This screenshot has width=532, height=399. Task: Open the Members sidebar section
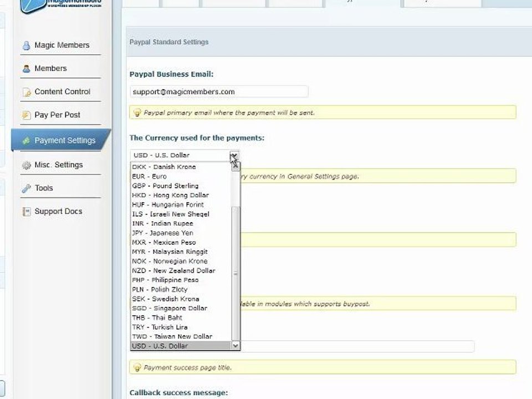pos(50,68)
